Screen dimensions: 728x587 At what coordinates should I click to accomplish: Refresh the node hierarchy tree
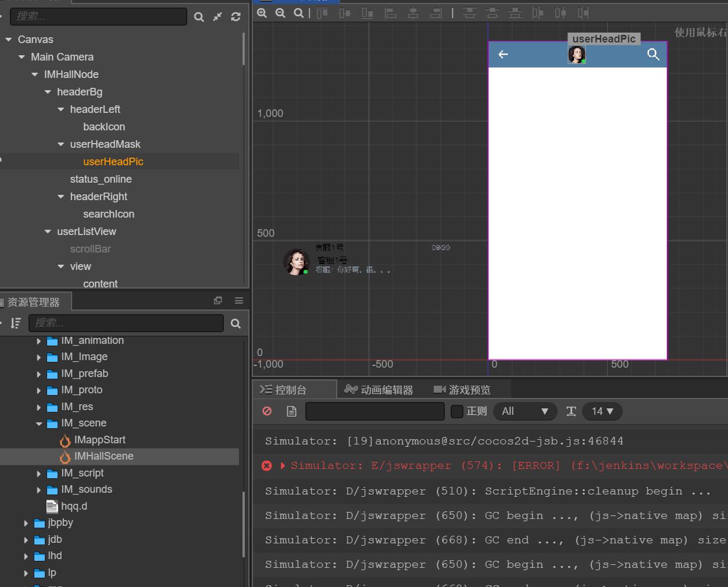(235, 17)
